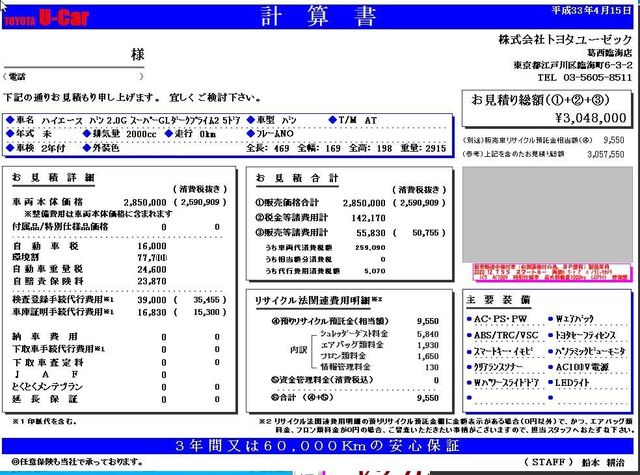Select the date 平成33年4月15日
The width and height of the screenshot is (640, 475).
pos(591,10)
